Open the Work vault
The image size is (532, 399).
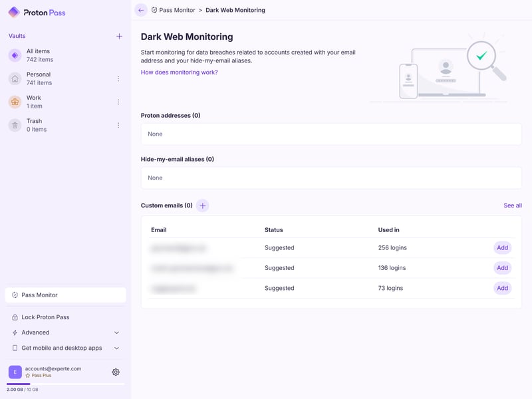tap(34, 102)
